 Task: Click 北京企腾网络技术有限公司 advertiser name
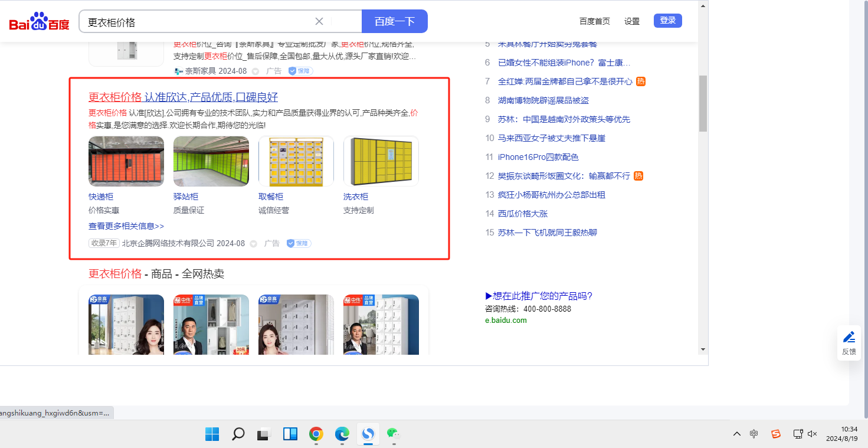[x=168, y=243]
